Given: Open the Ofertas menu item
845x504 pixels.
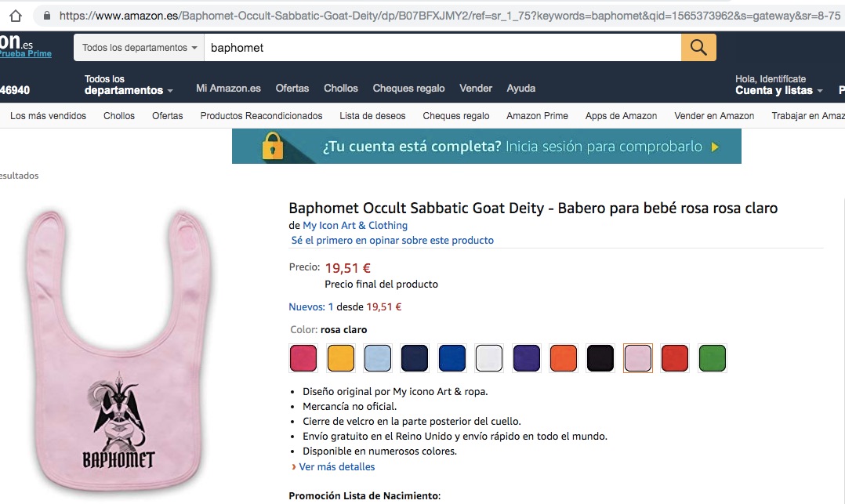Looking at the screenshot, I should pyautogui.click(x=292, y=89).
